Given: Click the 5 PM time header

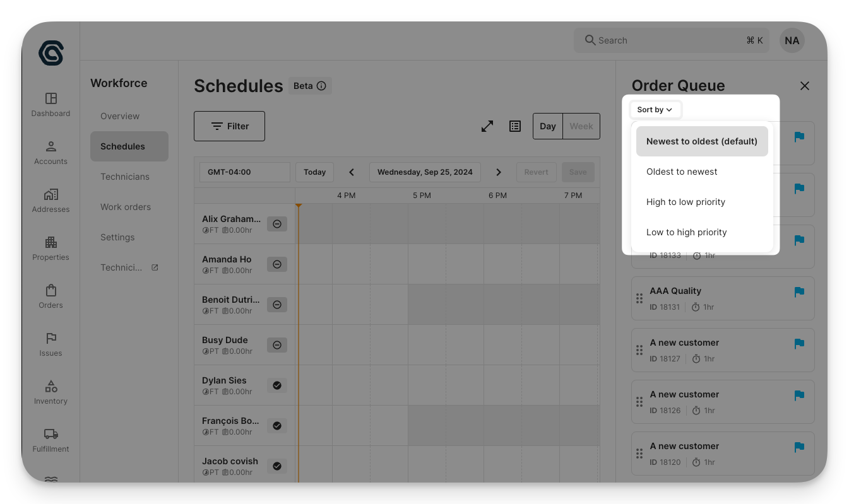Looking at the screenshot, I should tap(422, 196).
